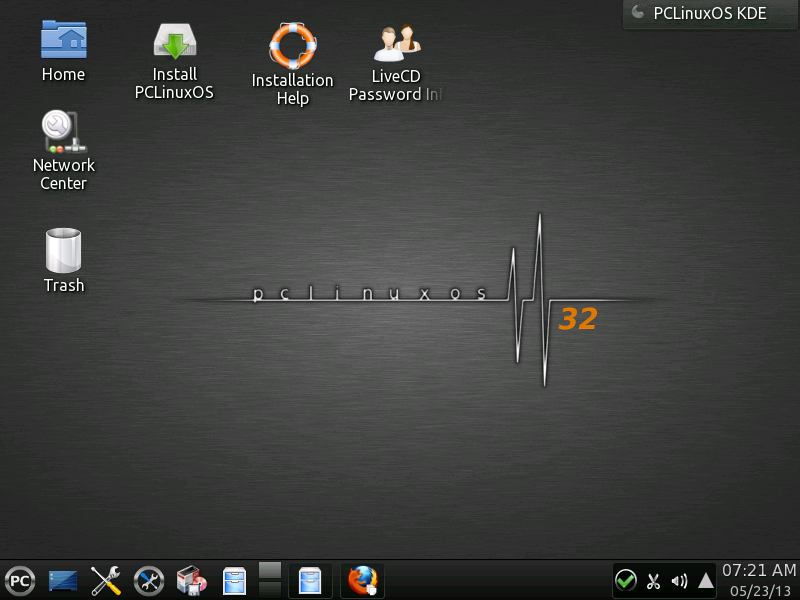This screenshot has height=600, width=800.
Task: Open the Trash from the desktop
Action: tap(63, 250)
